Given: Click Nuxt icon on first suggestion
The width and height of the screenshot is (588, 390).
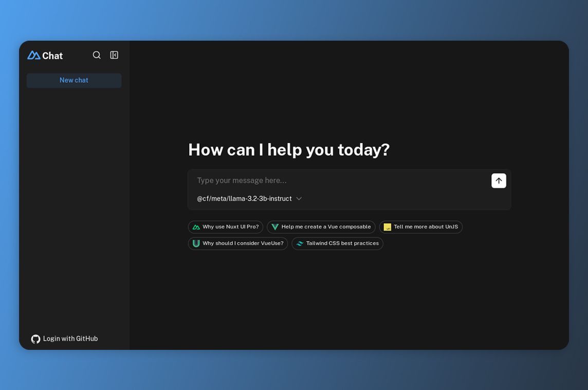Looking at the screenshot, I should [x=196, y=227].
